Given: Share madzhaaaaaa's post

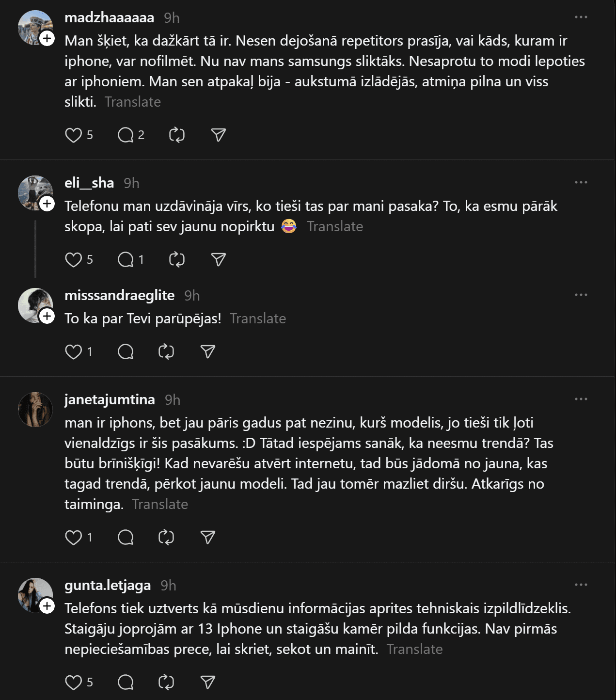Looking at the screenshot, I should coord(219,135).
